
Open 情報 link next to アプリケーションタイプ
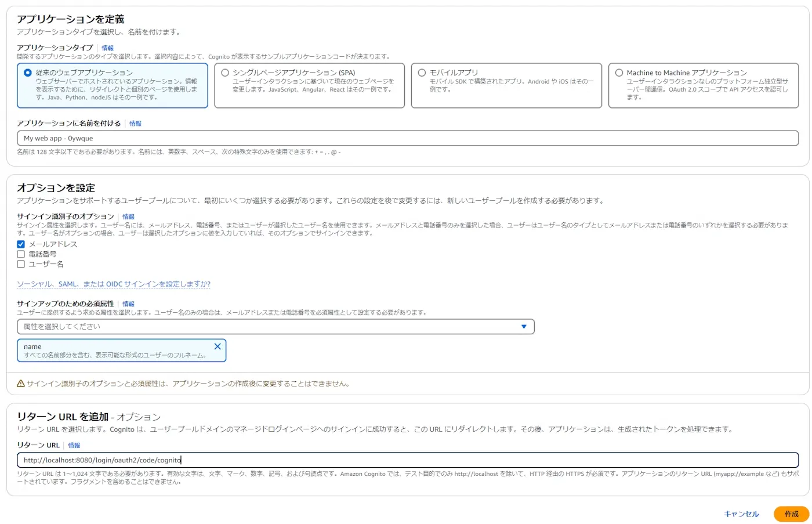(108, 48)
